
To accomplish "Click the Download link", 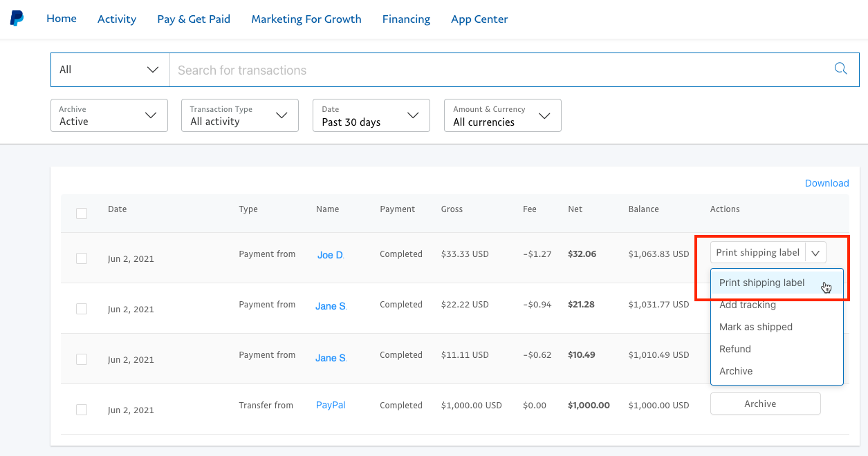I will (x=827, y=183).
